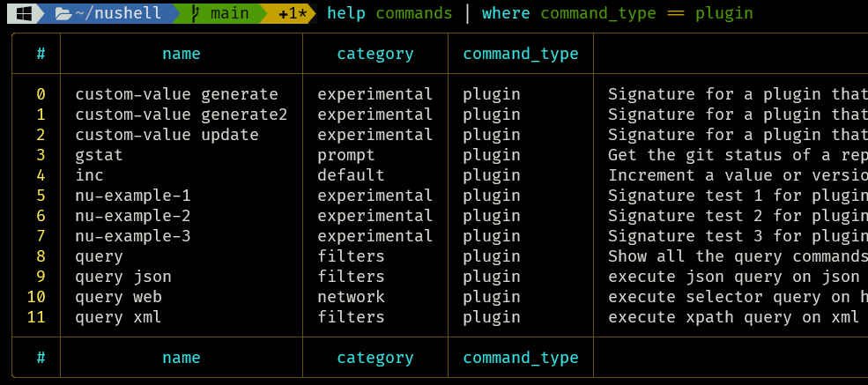Click the plugin command_type cell for query web
This screenshot has height=385, width=868.
tap(492, 297)
